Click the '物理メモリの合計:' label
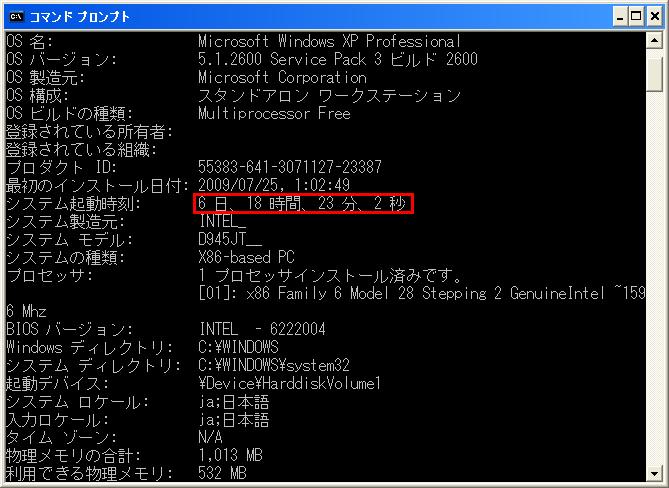The height and width of the screenshot is (488, 669). [x=73, y=455]
